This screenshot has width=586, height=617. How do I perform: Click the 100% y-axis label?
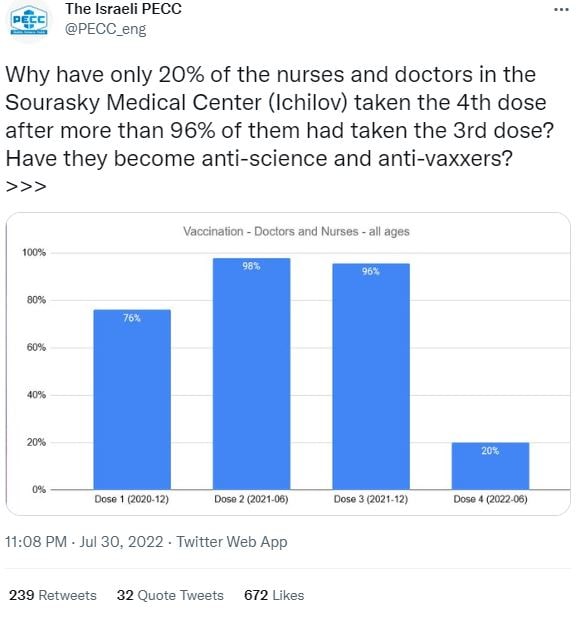[x=34, y=252]
